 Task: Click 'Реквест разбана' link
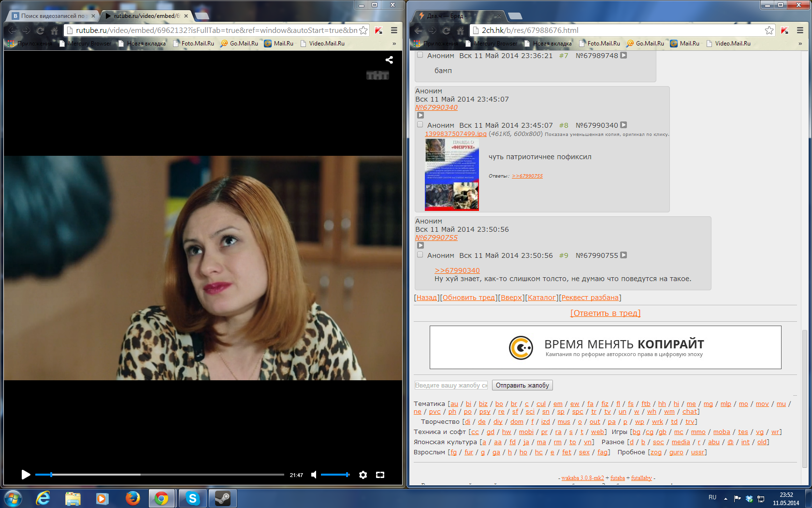(590, 298)
